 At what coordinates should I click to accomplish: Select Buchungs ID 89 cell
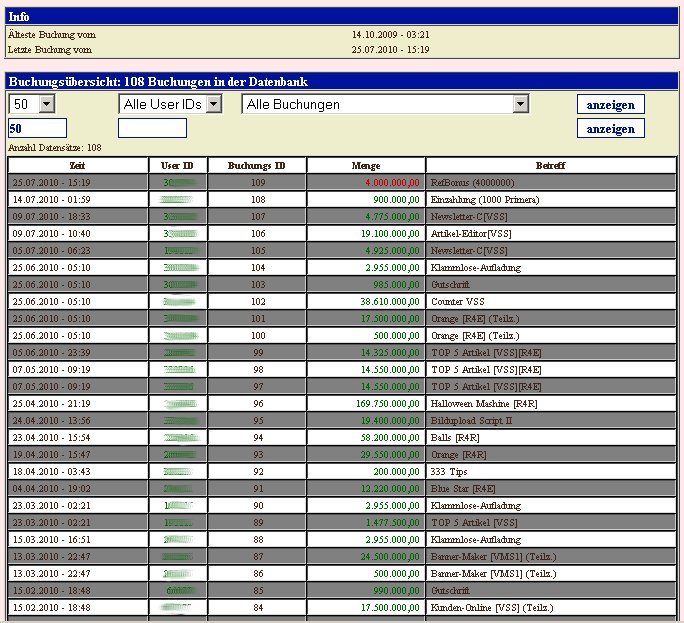pos(258,523)
